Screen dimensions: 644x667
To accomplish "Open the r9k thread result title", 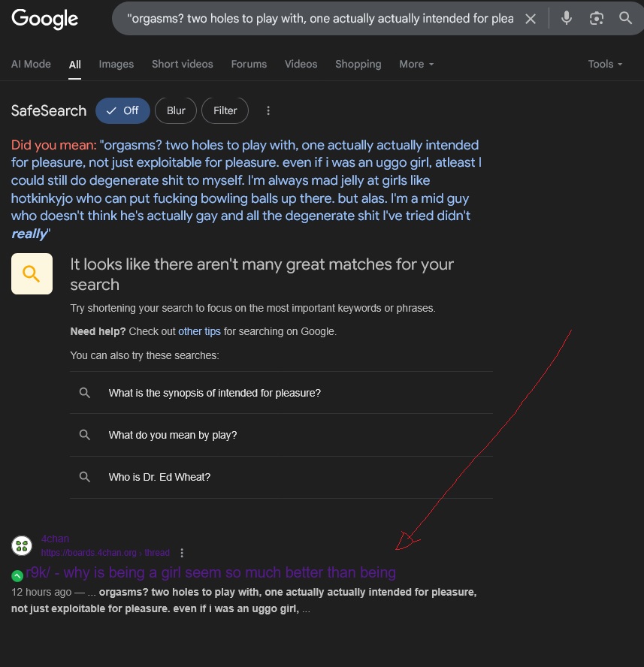I will point(210,572).
